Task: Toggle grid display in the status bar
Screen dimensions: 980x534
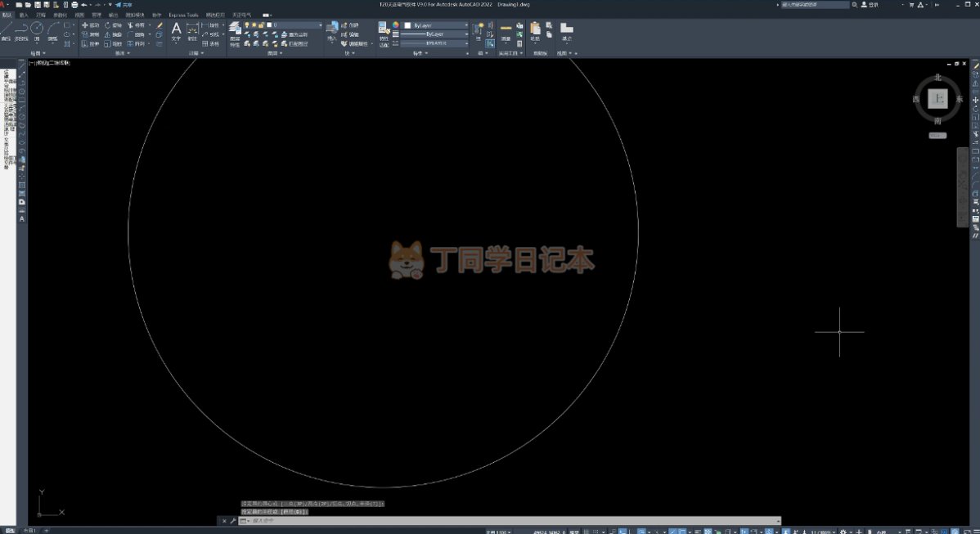Action: tap(587, 532)
